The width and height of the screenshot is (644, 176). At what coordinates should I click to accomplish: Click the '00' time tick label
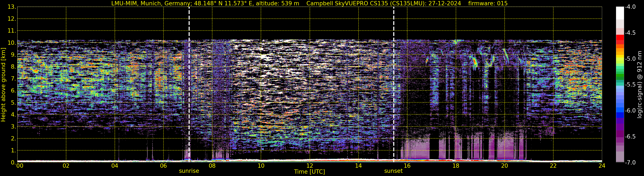click(x=20, y=166)
